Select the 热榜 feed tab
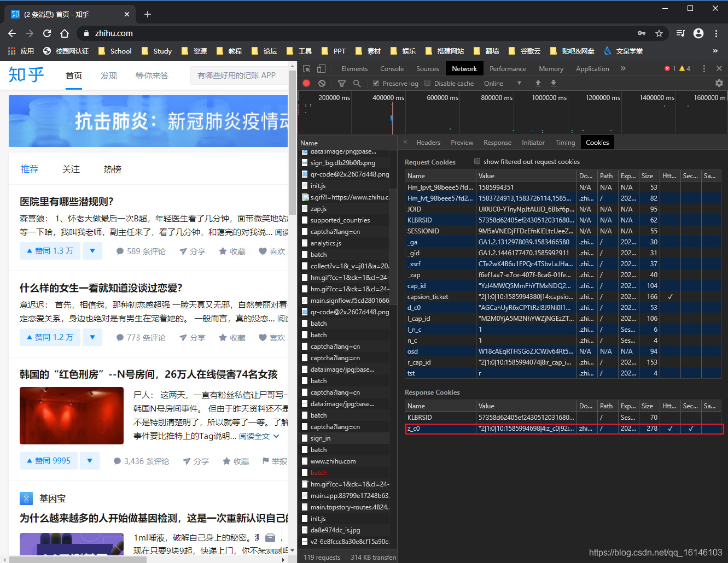The image size is (728, 563). tap(113, 169)
